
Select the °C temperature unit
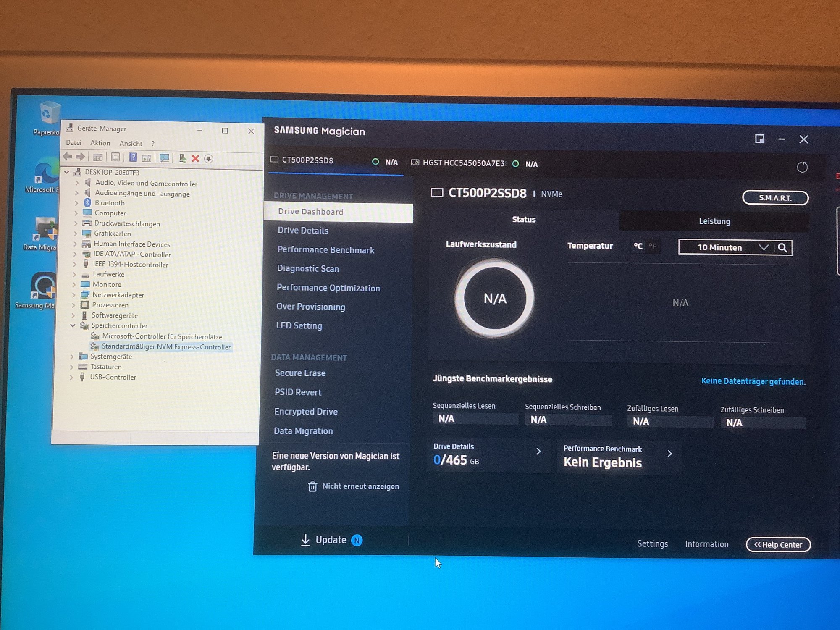point(638,246)
